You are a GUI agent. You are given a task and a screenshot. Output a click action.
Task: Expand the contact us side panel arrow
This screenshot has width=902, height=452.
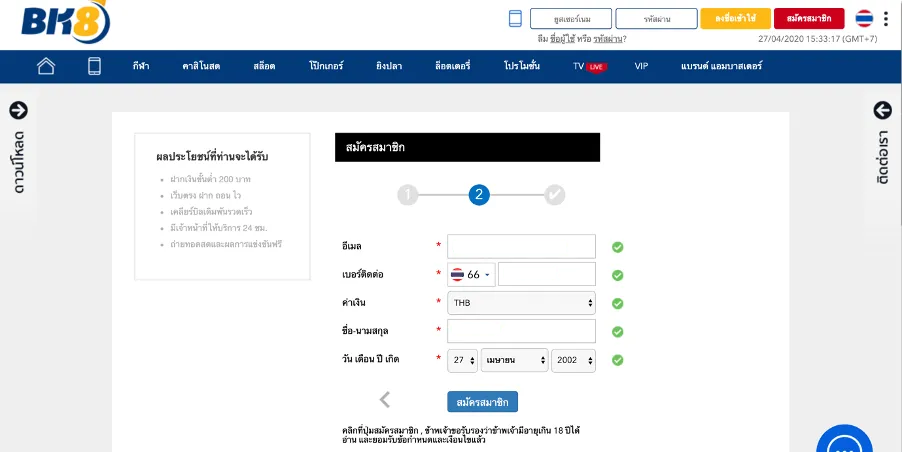pyautogui.click(x=882, y=110)
